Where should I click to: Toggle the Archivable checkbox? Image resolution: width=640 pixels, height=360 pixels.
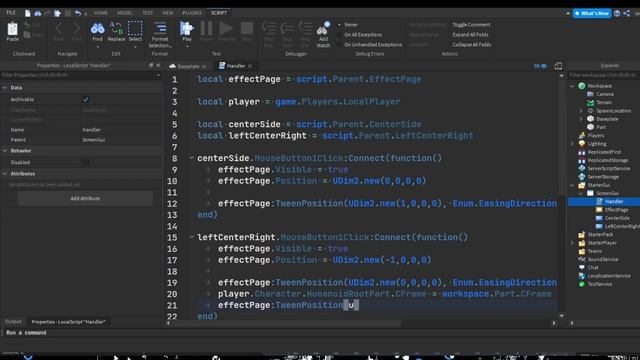tap(86, 99)
